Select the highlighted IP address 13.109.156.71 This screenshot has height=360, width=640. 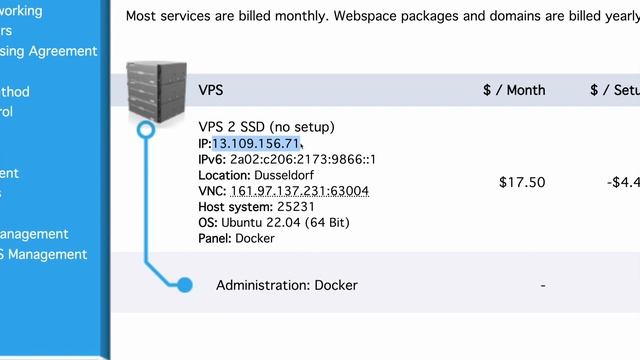point(256,144)
